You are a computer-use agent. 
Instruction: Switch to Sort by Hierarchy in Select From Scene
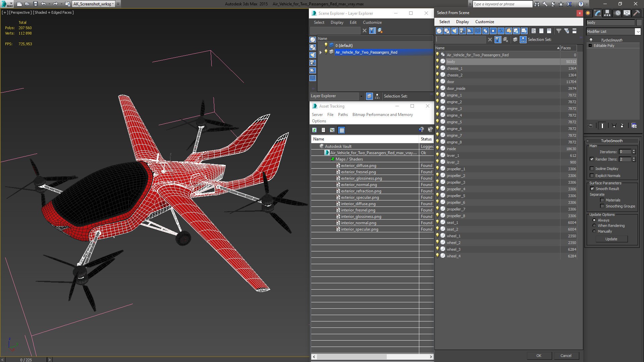click(523, 40)
